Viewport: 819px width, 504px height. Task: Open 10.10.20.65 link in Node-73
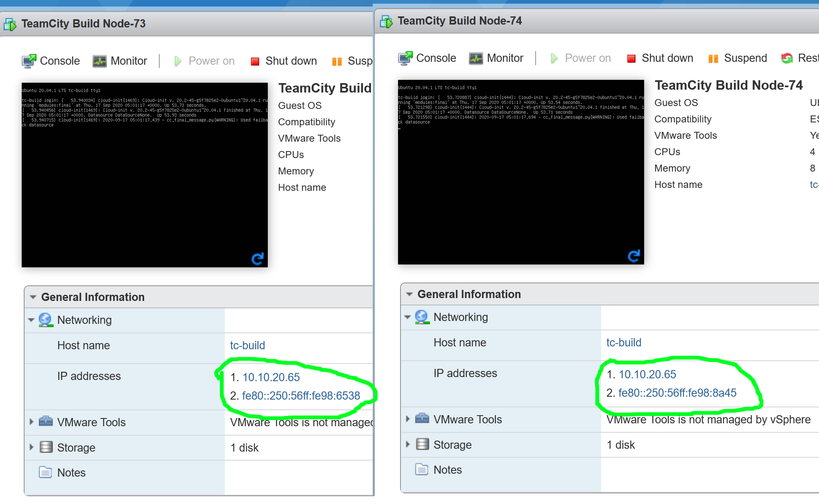pos(271,377)
